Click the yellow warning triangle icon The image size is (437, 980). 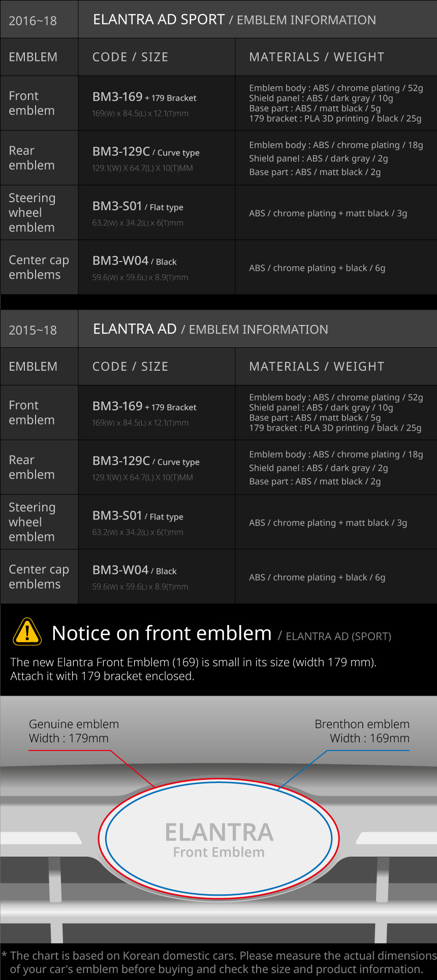pyautogui.click(x=27, y=632)
